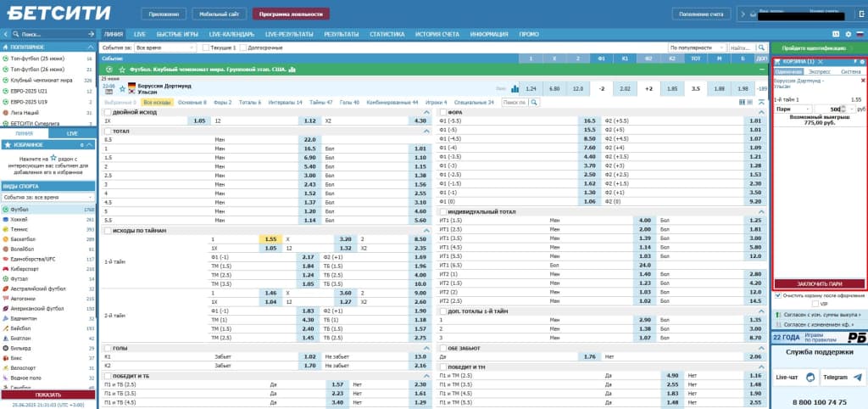Switch to two-column market layout icon
This screenshot has width=868, height=409.
743,103
